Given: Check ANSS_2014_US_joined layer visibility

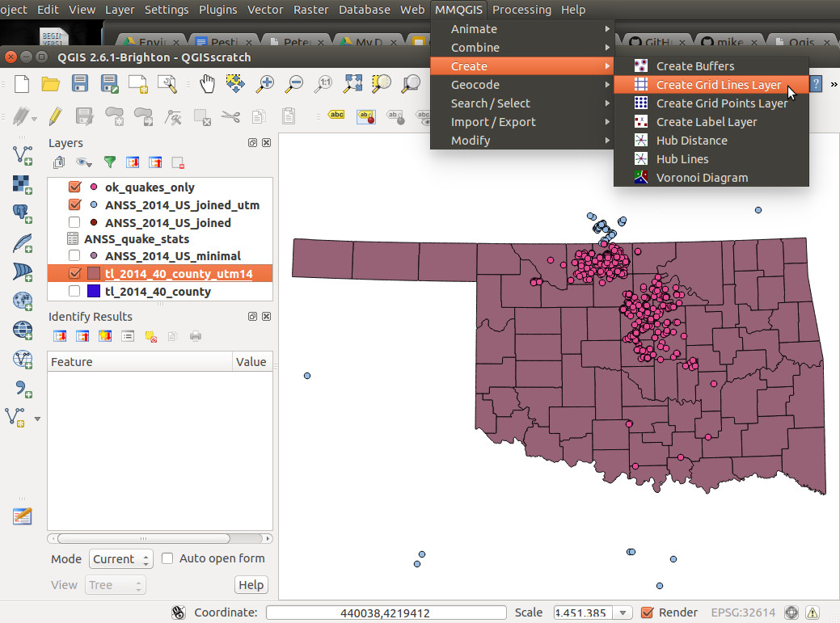Looking at the screenshot, I should [74, 222].
